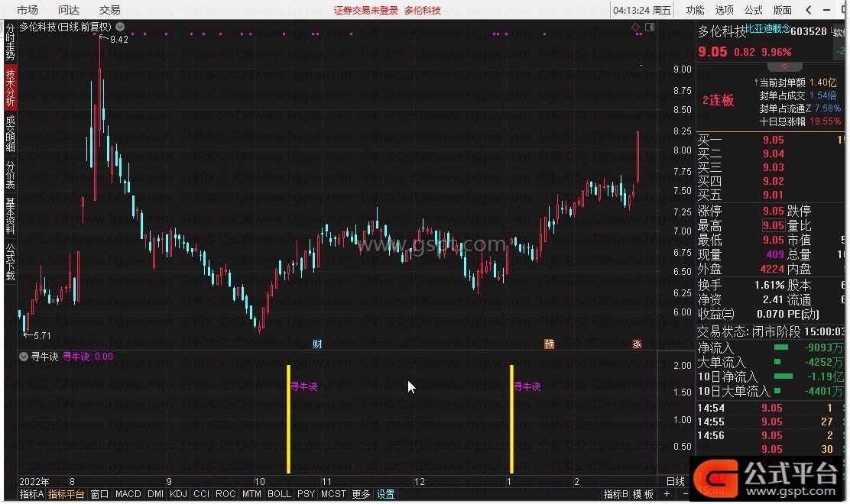Open the 市场 menu
The width and height of the screenshot is (850, 504).
[27, 10]
